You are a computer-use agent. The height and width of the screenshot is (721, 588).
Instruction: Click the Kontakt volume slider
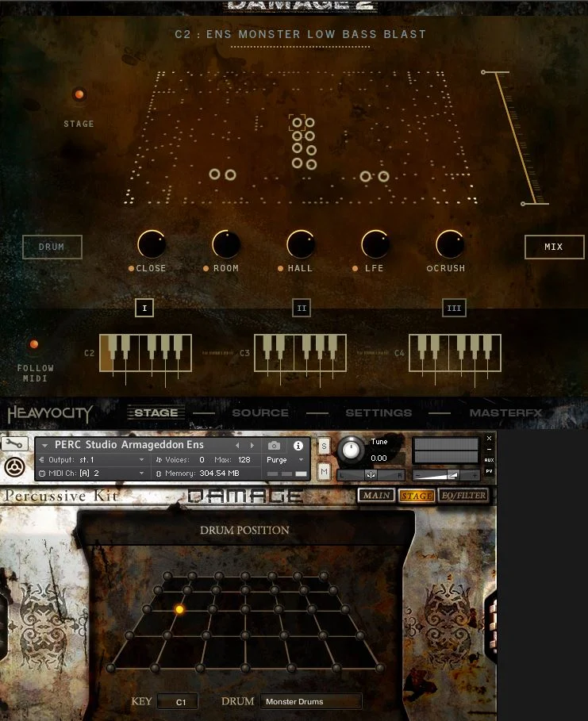click(x=446, y=475)
